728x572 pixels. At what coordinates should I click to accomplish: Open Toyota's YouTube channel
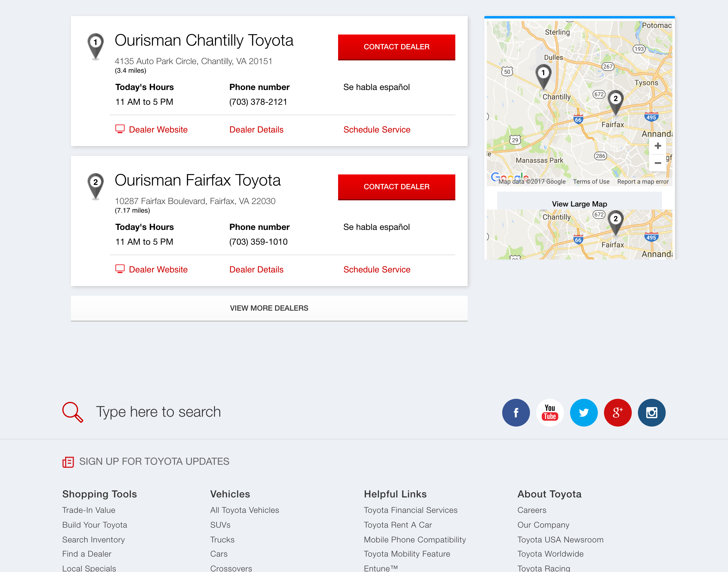[550, 413]
